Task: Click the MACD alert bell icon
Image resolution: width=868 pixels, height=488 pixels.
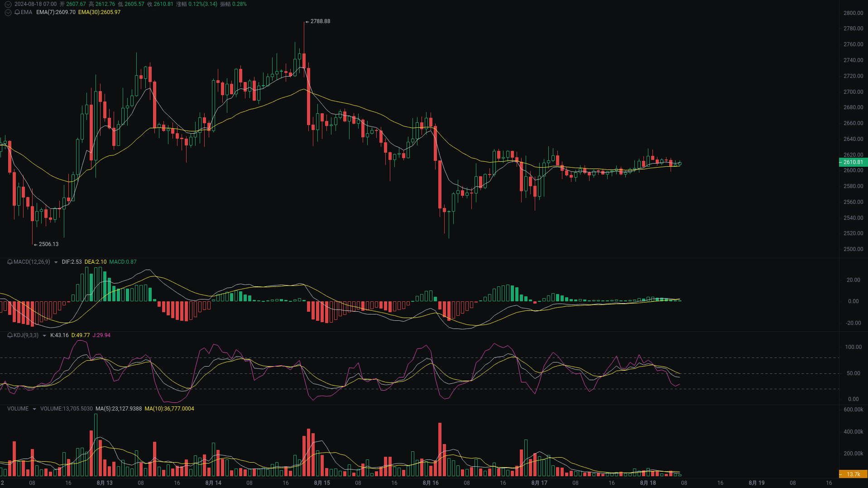Action: pyautogui.click(x=10, y=262)
